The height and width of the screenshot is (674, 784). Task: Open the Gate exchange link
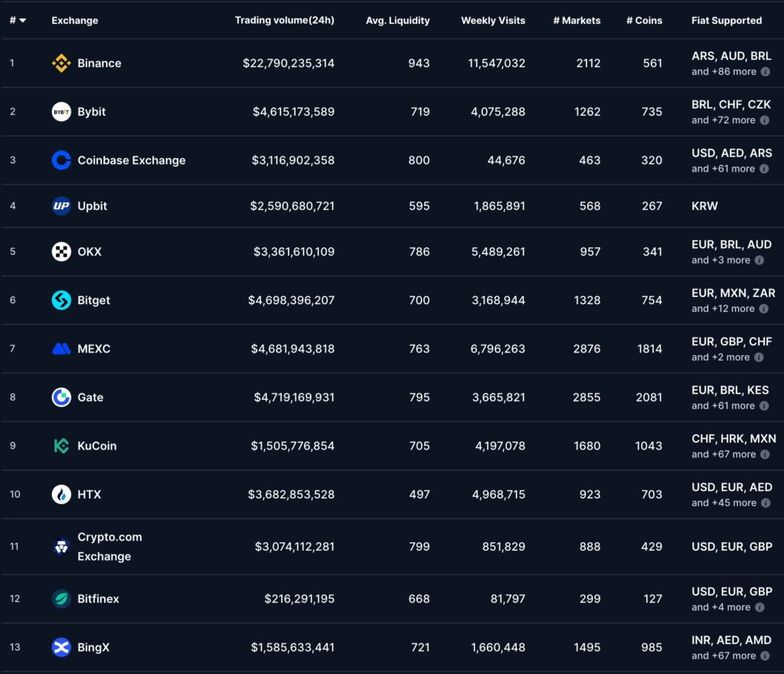90,397
